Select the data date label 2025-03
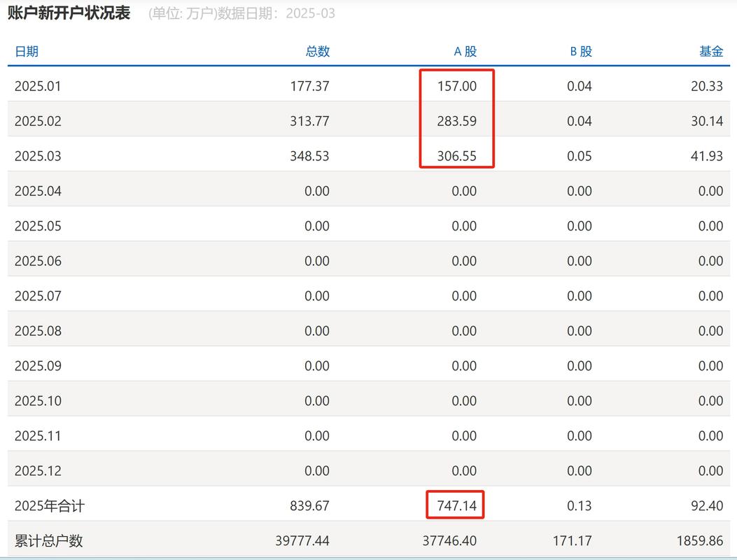The height and width of the screenshot is (560, 737). [311, 13]
